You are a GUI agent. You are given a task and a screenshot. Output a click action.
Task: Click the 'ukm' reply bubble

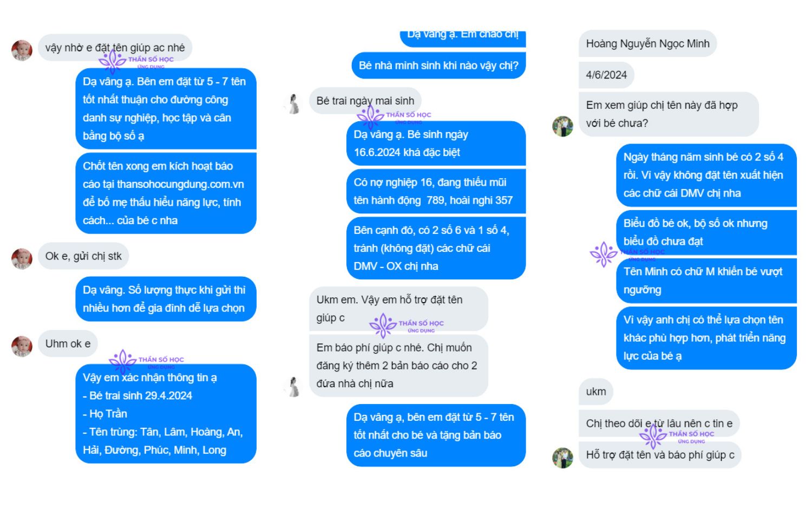[596, 392]
